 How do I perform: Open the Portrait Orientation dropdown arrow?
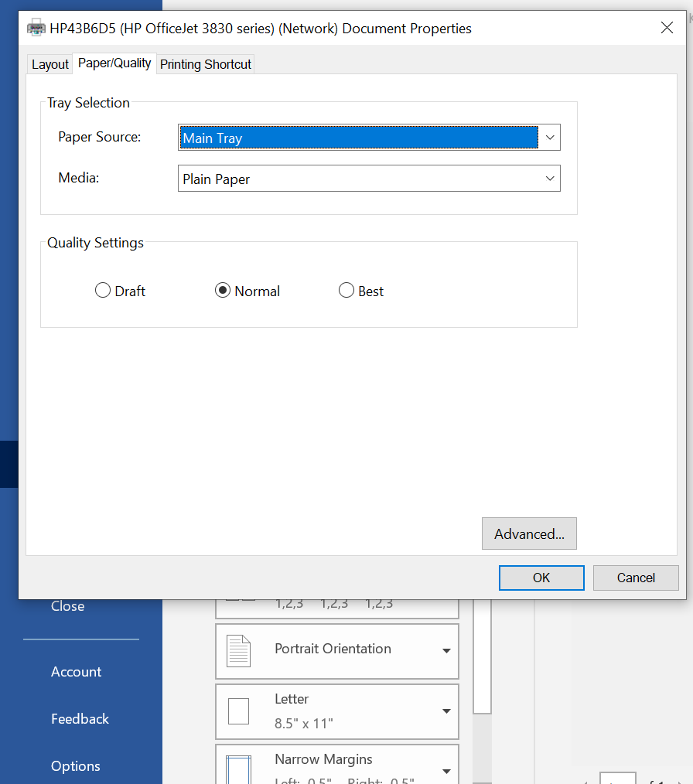(446, 651)
